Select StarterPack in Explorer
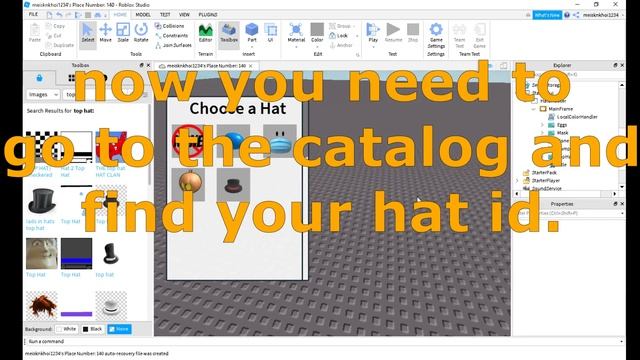This screenshot has height=360, width=640. pos(540,173)
